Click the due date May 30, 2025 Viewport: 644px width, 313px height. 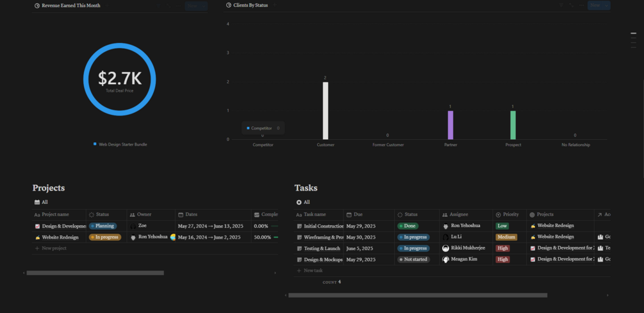click(361, 237)
